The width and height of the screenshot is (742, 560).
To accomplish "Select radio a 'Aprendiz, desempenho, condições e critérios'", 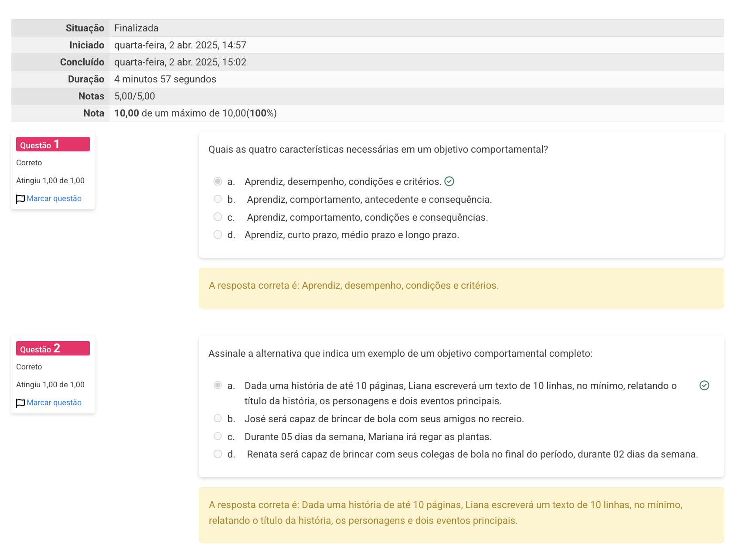I will click(218, 181).
